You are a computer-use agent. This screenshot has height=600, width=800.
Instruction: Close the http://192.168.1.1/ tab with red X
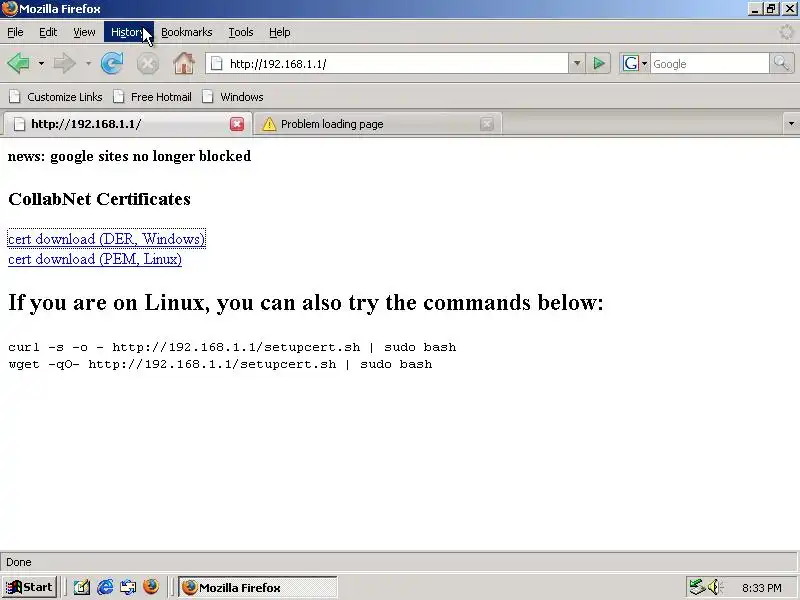click(237, 124)
